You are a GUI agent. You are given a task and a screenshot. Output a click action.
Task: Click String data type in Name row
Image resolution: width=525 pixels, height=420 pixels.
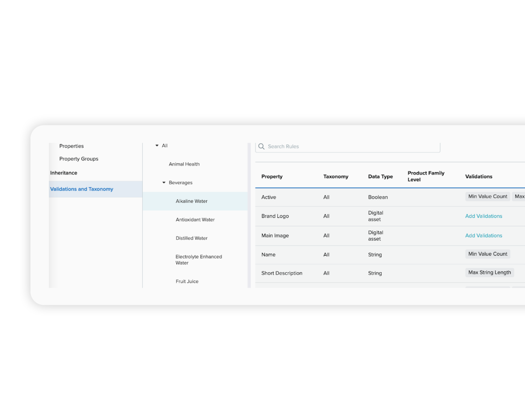(x=375, y=255)
